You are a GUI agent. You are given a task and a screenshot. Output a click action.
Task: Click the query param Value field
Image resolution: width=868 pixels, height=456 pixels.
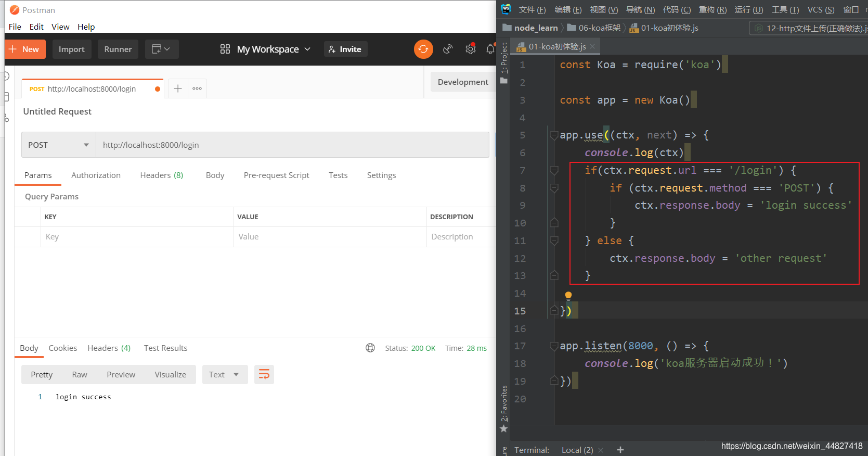pos(330,237)
